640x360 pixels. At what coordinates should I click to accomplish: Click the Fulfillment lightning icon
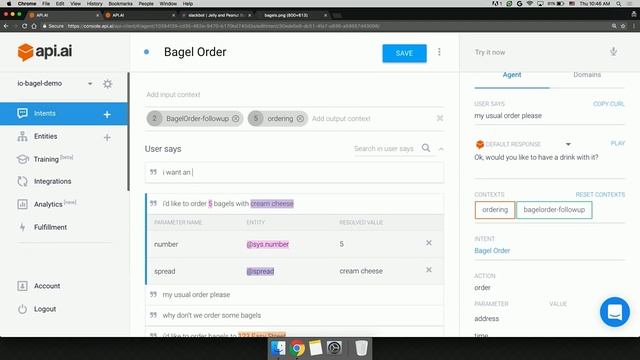(22, 227)
